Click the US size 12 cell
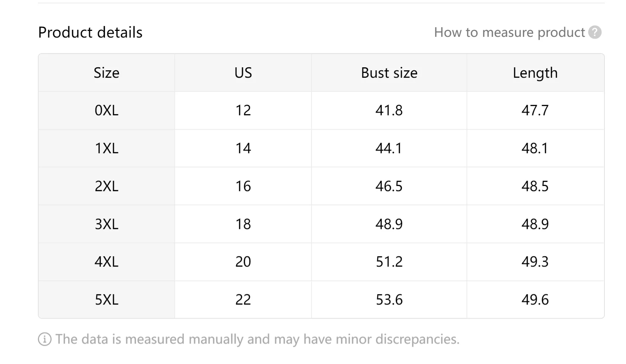Screen dimensions: 626x364 click(243, 110)
